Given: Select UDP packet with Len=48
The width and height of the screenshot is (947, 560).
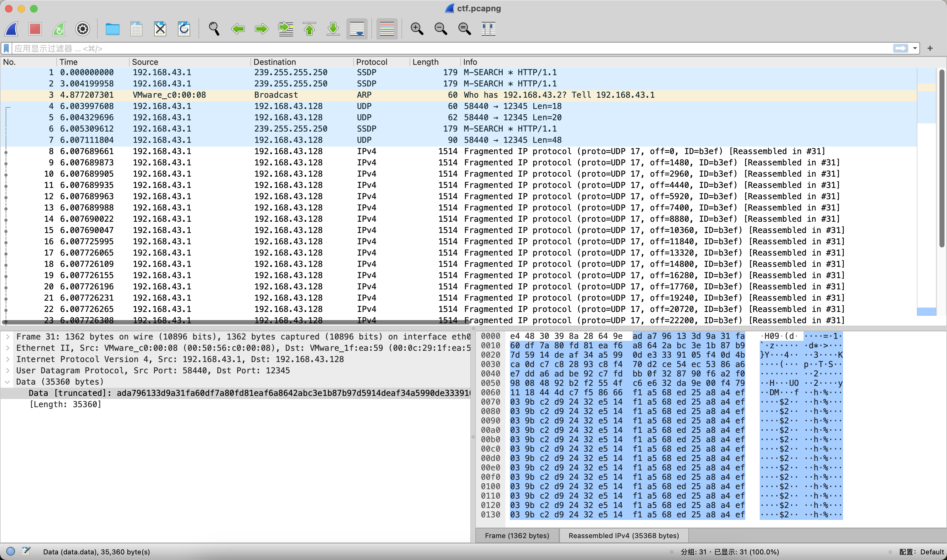Looking at the screenshot, I should pos(459,140).
